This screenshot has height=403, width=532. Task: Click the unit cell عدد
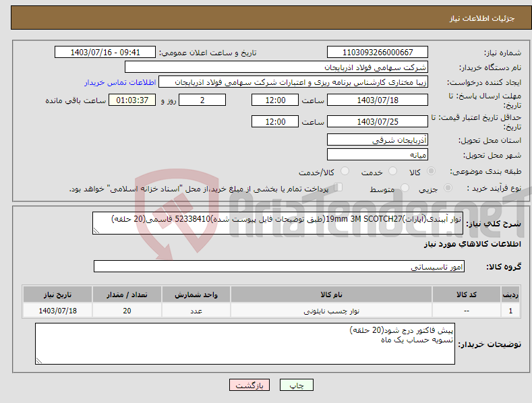pos(196,311)
